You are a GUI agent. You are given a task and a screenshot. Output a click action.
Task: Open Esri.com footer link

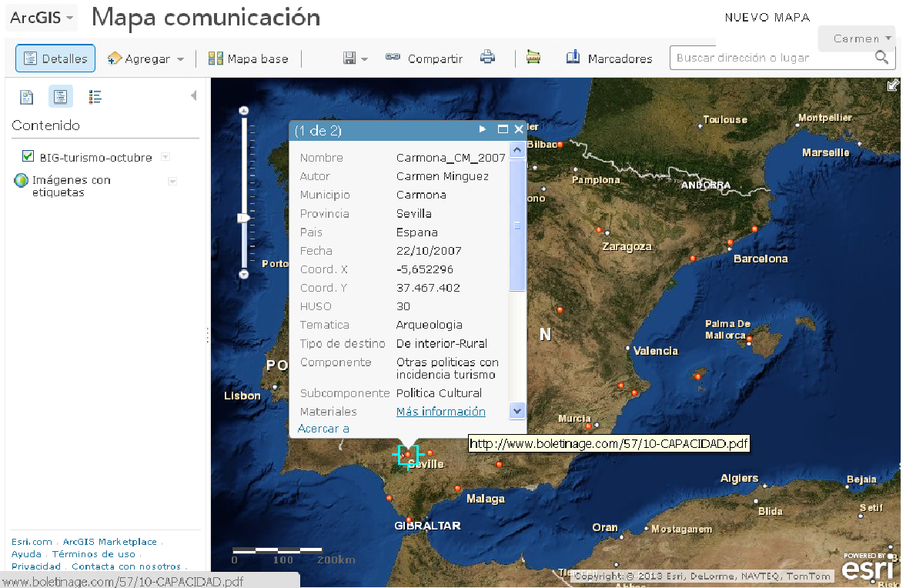(32, 542)
